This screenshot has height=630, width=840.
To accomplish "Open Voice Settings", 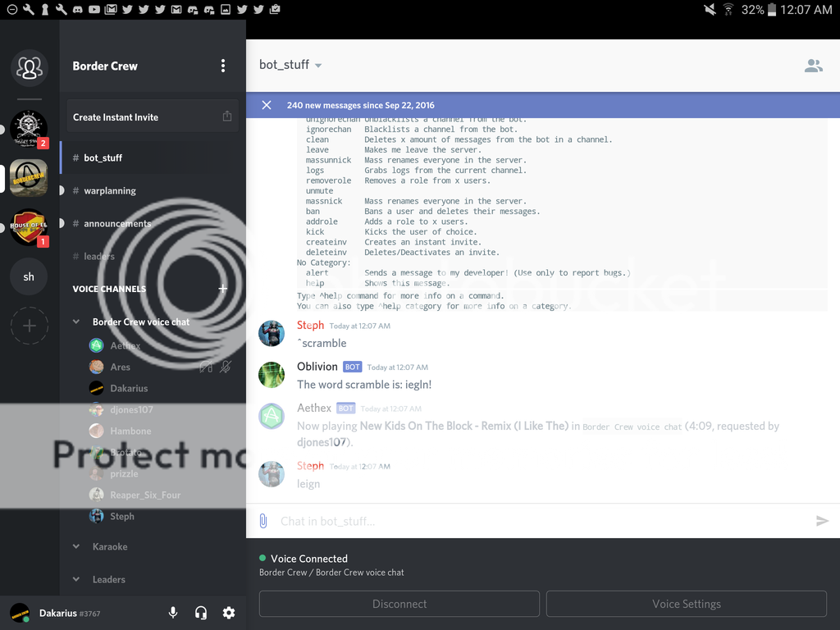I will [x=686, y=604].
